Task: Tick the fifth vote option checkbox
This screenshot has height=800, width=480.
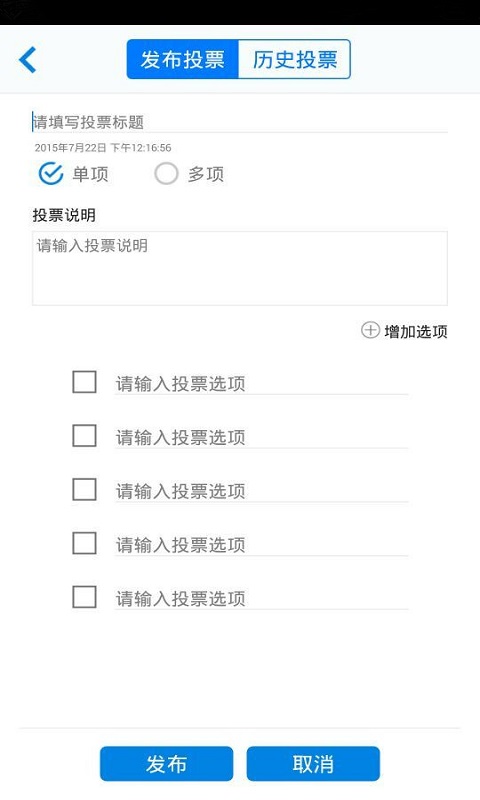Action: (84, 597)
